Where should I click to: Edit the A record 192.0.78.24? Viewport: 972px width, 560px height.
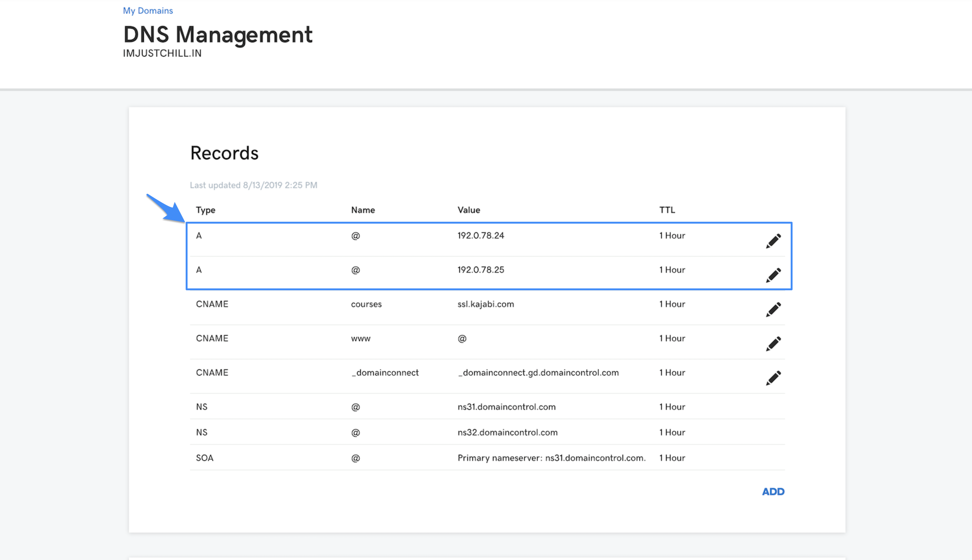point(773,241)
